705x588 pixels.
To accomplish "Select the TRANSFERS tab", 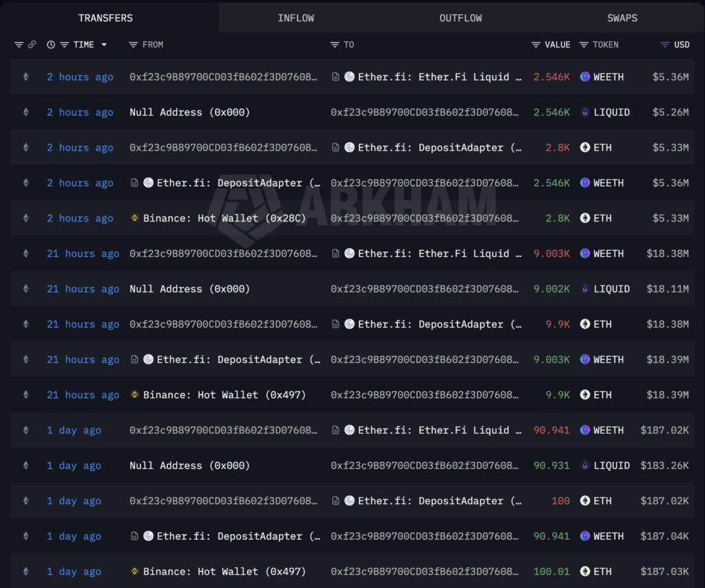I will tap(105, 18).
